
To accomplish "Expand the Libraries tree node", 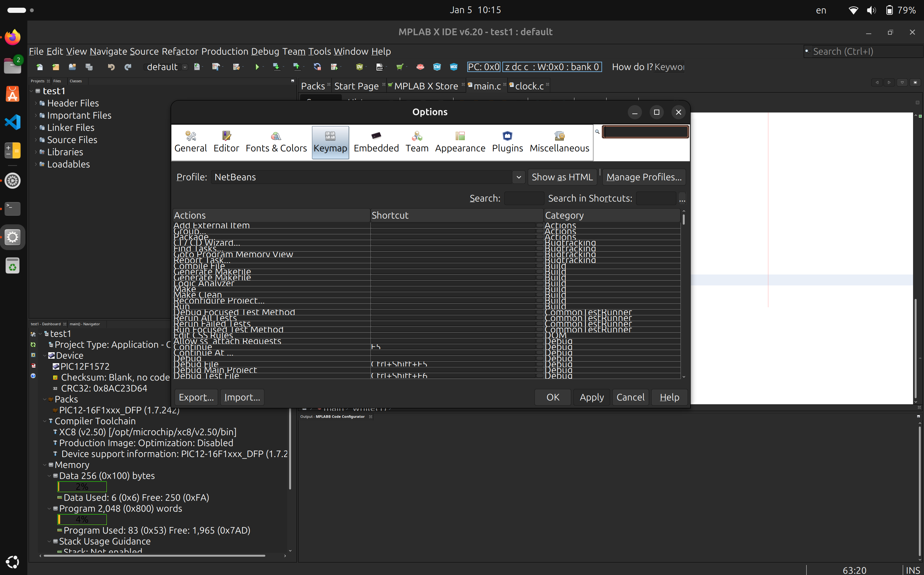I will (36, 152).
